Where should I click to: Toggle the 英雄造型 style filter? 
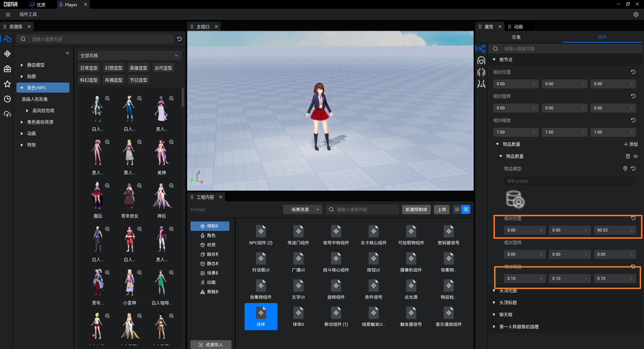[139, 68]
